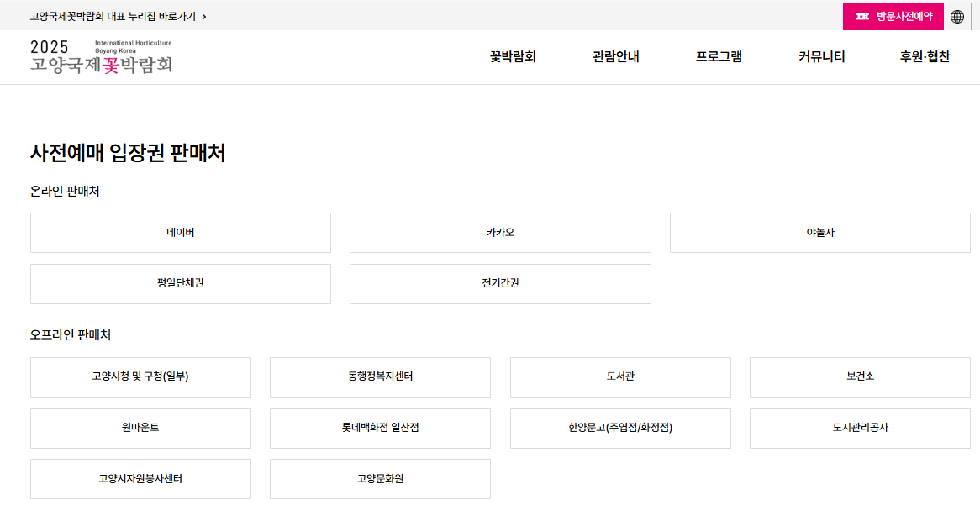This screenshot has height=516, width=980.
Task: Select 카카오 as online ticket seller
Action: point(500,233)
